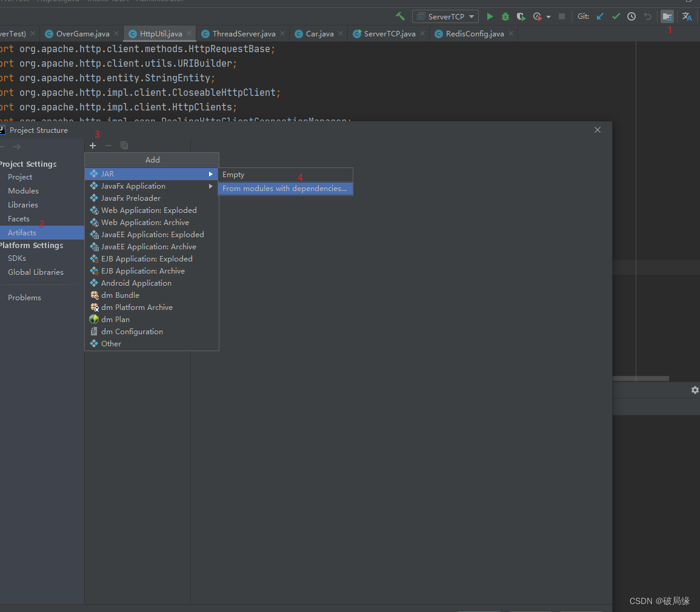Select SDKs under Platform Settings
This screenshot has height=612, width=700.
16,258
